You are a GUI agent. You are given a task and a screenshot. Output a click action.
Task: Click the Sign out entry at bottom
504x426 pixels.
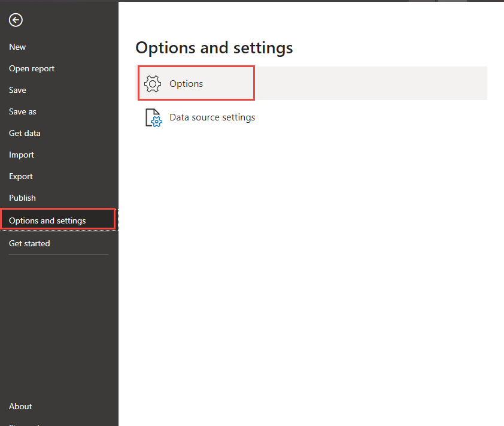pos(24,424)
